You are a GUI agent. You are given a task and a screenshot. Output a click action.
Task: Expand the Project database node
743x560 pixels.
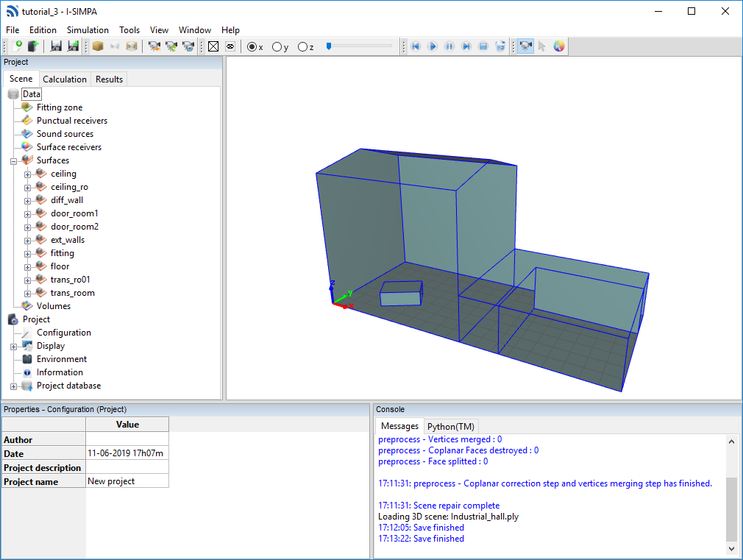pos(13,386)
